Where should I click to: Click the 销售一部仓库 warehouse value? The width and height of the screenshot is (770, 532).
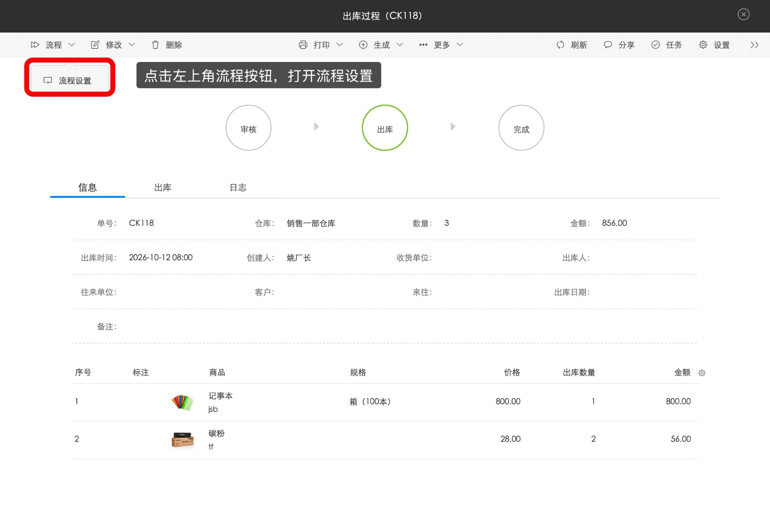[x=311, y=223]
